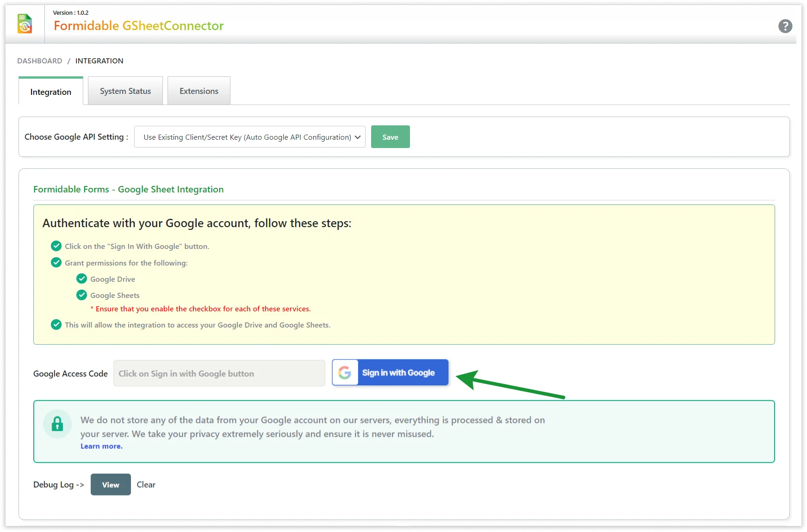Select the Integration tab
The width and height of the screenshot is (807, 532).
51,92
